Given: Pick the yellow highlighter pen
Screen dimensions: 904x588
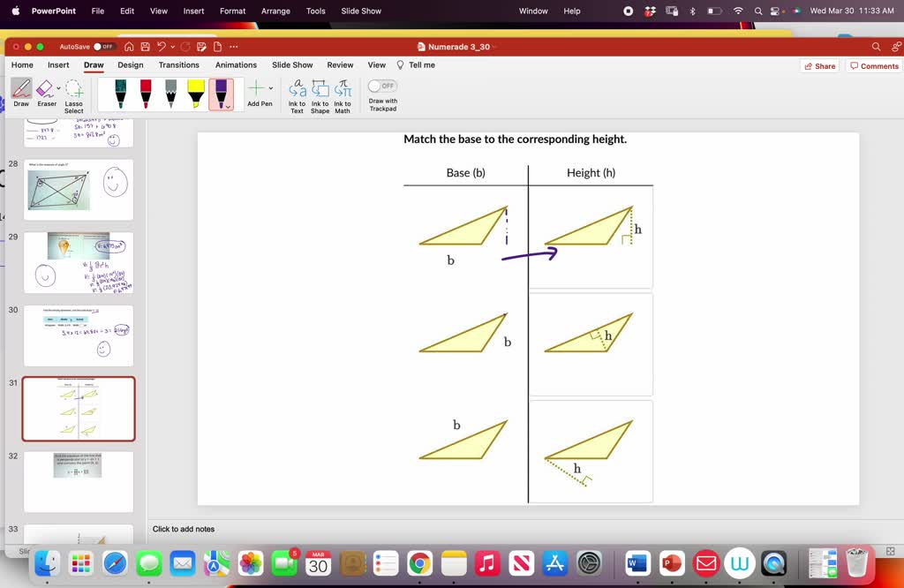Looking at the screenshot, I should pos(195,92).
